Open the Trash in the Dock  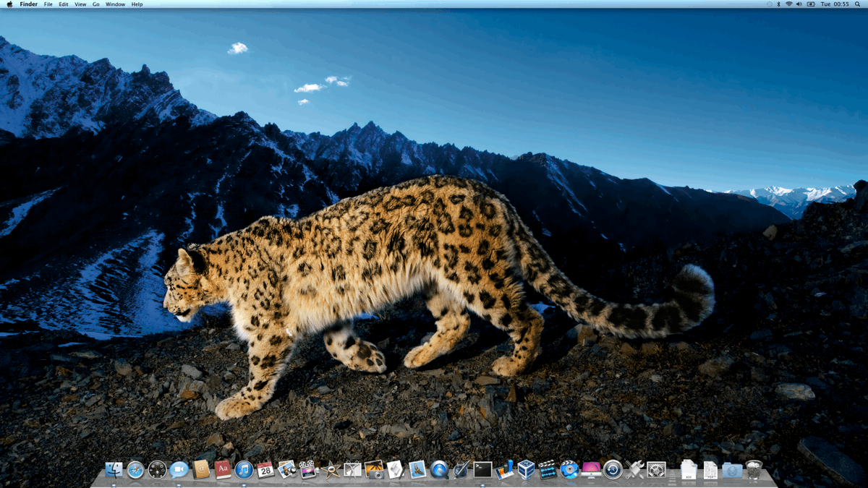(754, 470)
